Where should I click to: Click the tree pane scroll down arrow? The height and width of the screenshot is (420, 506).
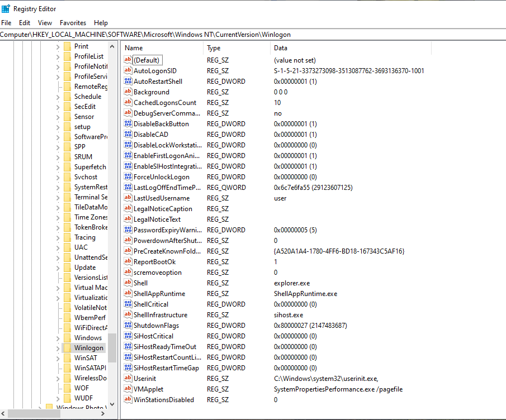[112, 404]
